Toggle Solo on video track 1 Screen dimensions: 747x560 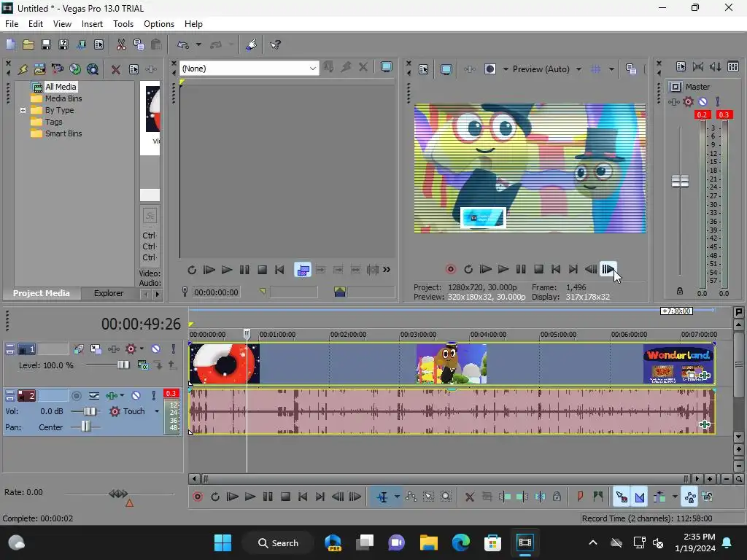point(174,349)
